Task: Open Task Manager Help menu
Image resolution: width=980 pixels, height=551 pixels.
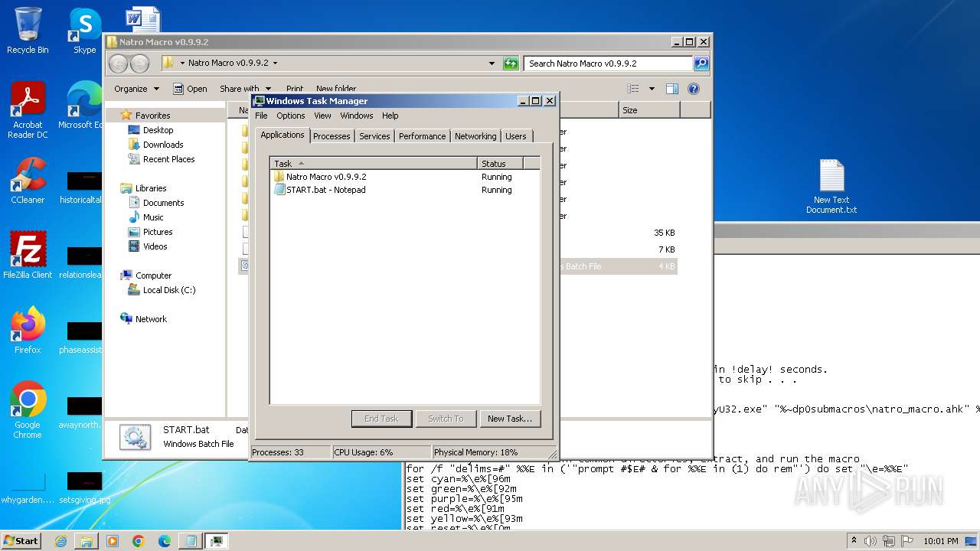Action: coord(390,116)
